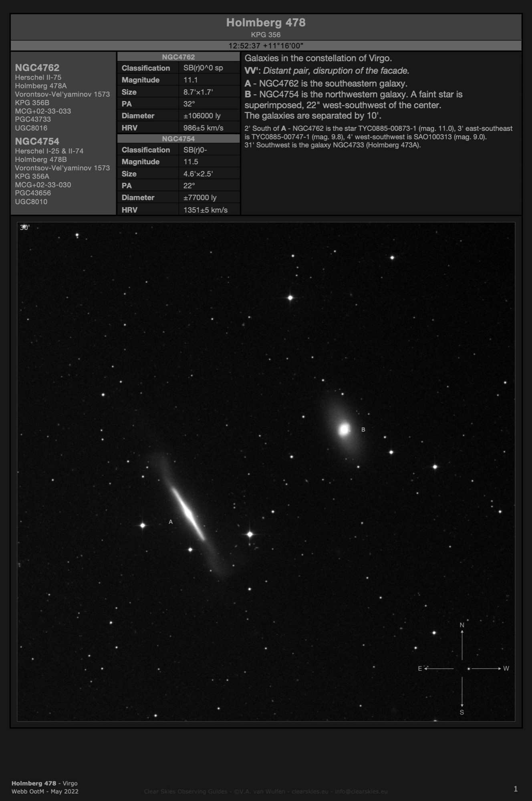Select the UGC8016 catalog entry
532x801 pixels.
(31, 128)
